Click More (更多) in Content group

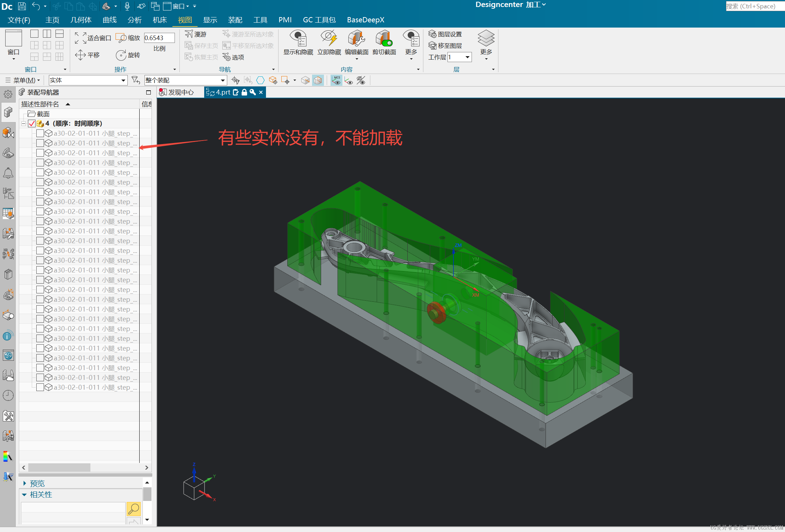411,45
